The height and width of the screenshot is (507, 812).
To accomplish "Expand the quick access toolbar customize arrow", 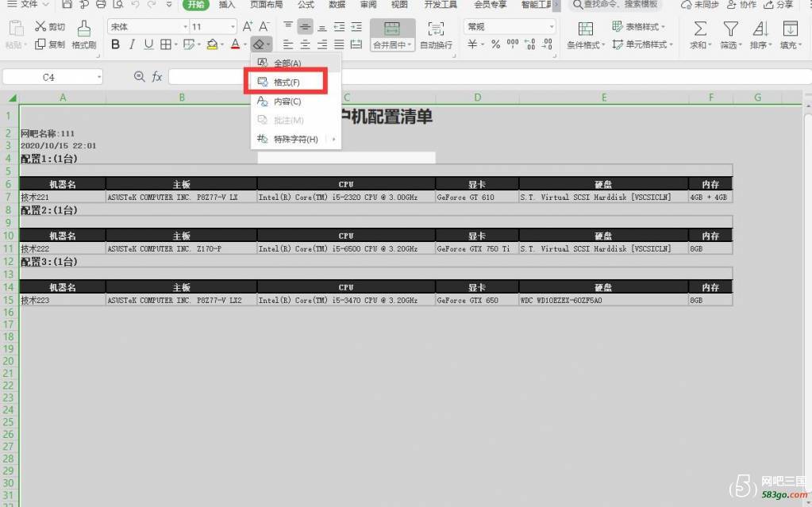I will (169, 4).
